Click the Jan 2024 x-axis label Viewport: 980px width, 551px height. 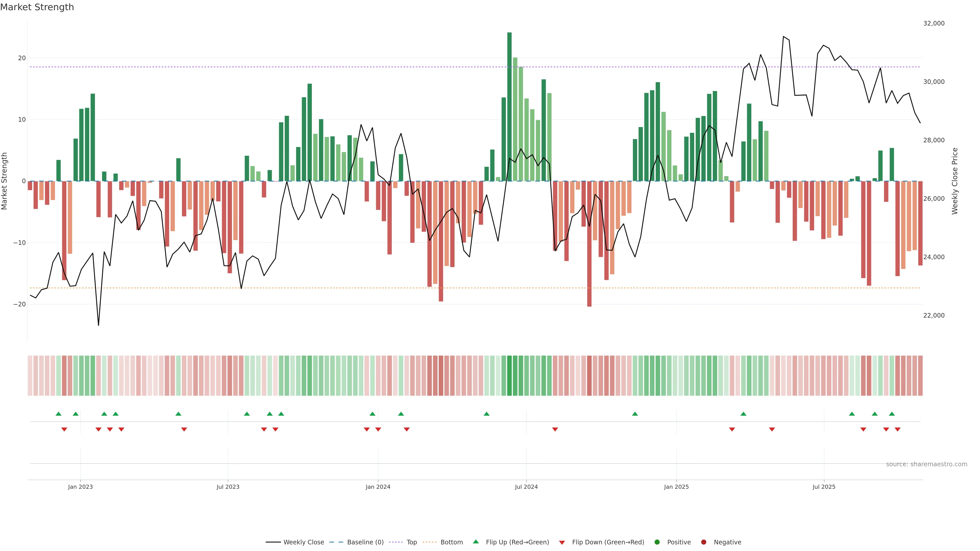[378, 487]
